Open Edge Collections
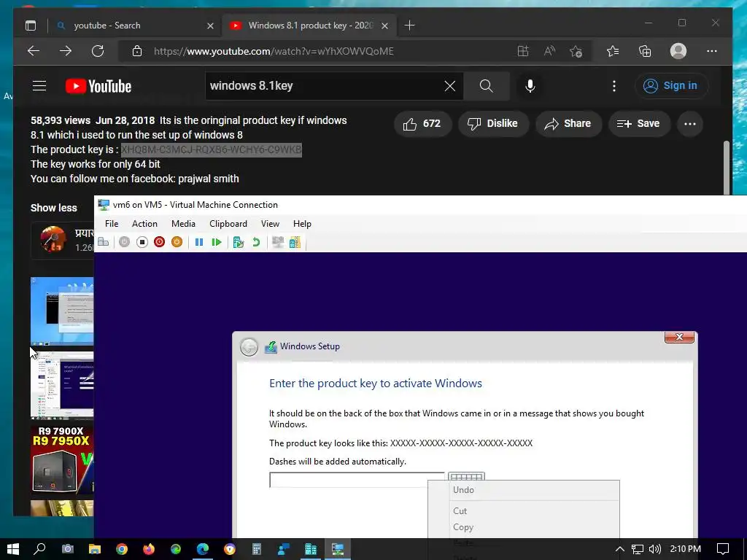 click(x=645, y=51)
